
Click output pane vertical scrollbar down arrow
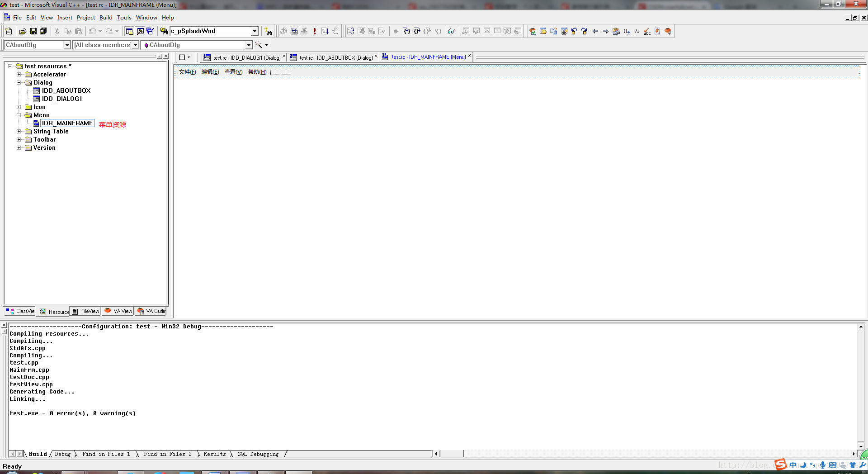click(861, 446)
